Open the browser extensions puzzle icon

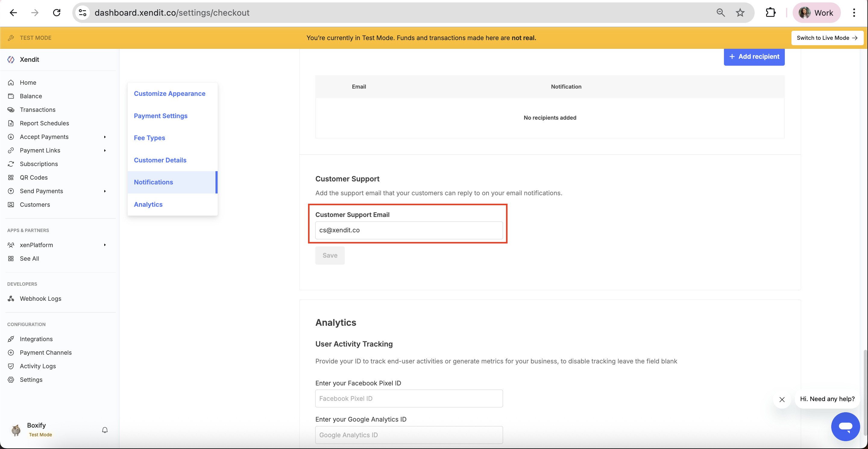point(771,13)
